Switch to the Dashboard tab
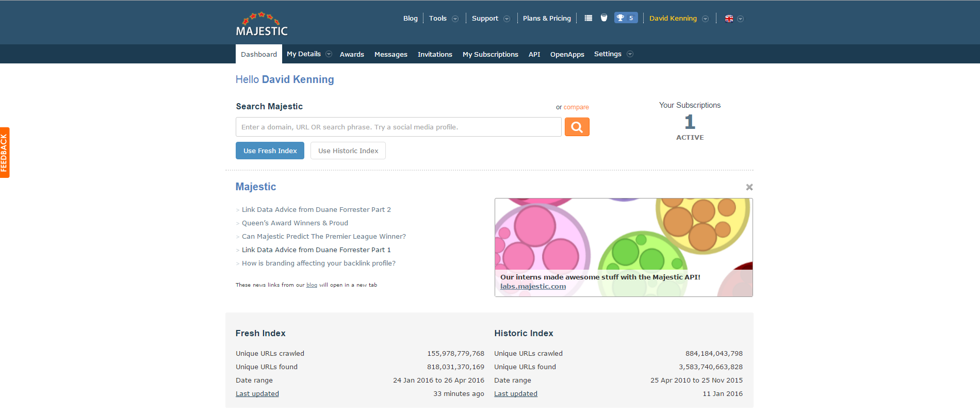The height and width of the screenshot is (413, 980). (259, 54)
